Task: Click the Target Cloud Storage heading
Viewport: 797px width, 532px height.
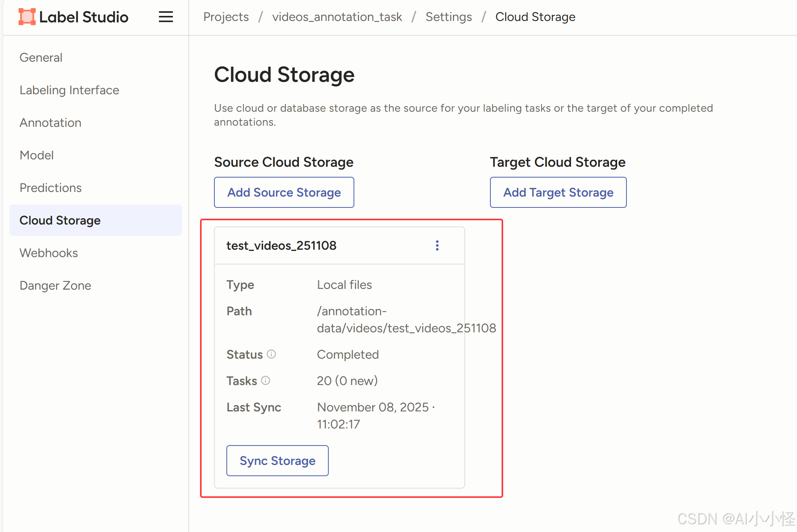Action: (x=558, y=162)
